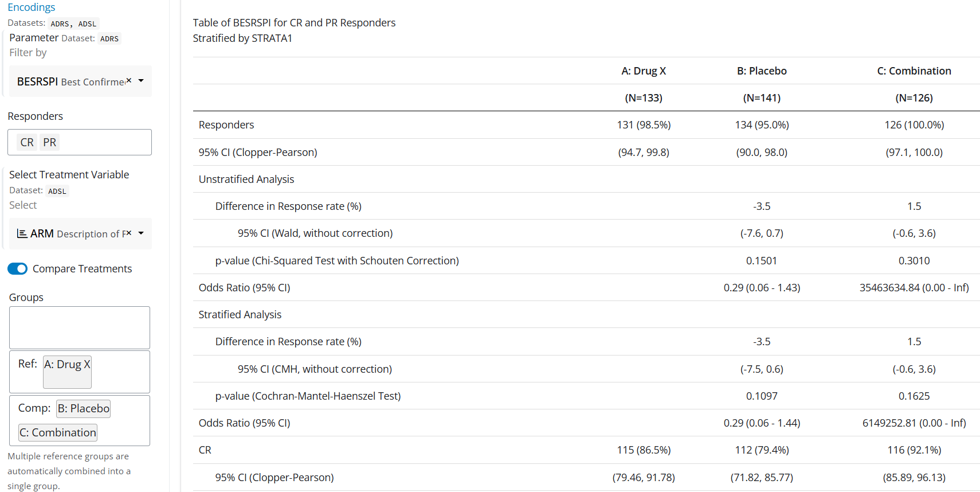Click the ADSL dataset tag under Treatment Variable
Viewport: 980px width, 492px height.
tap(57, 191)
